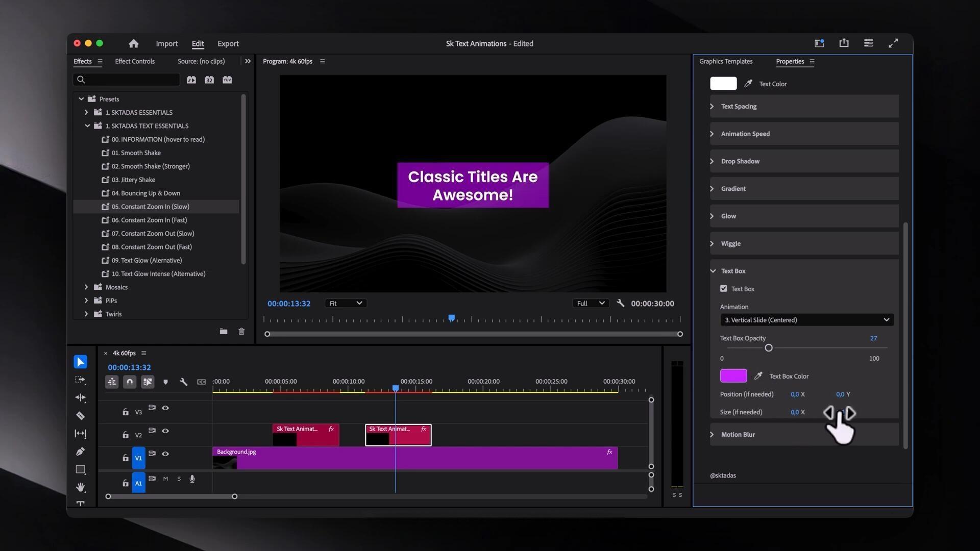Expand the Motion Blur section
The height and width of the screenshot is (551, 980).
click(x=713, y=435)
